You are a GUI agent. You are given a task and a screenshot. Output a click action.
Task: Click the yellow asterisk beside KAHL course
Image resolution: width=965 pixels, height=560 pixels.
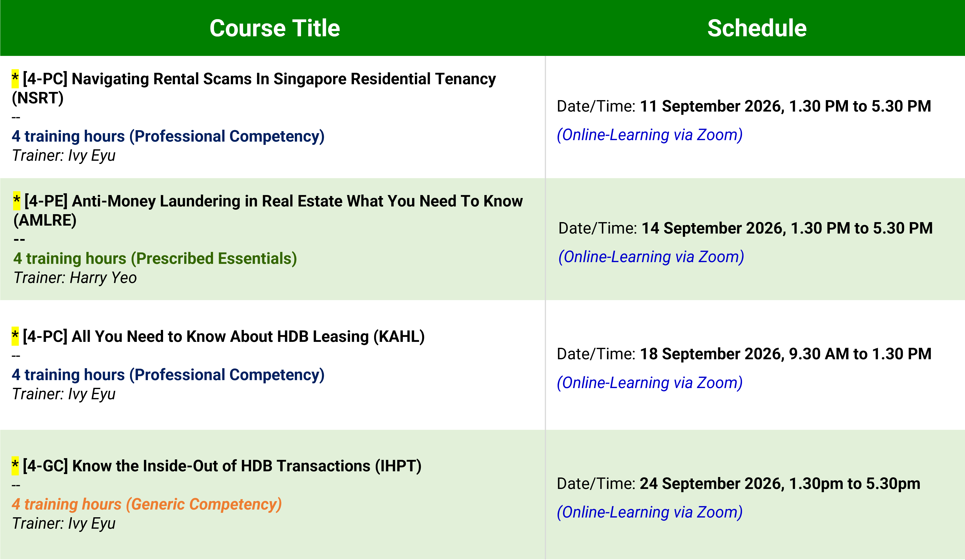15,336
